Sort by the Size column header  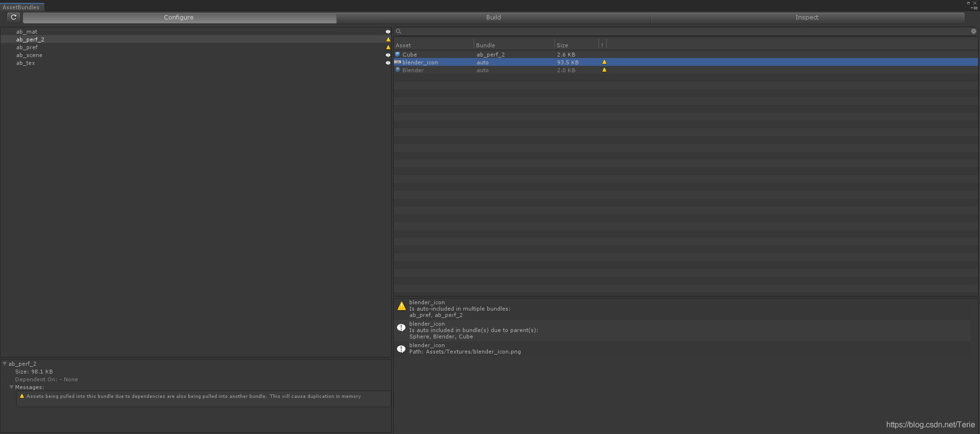(577, 45)
